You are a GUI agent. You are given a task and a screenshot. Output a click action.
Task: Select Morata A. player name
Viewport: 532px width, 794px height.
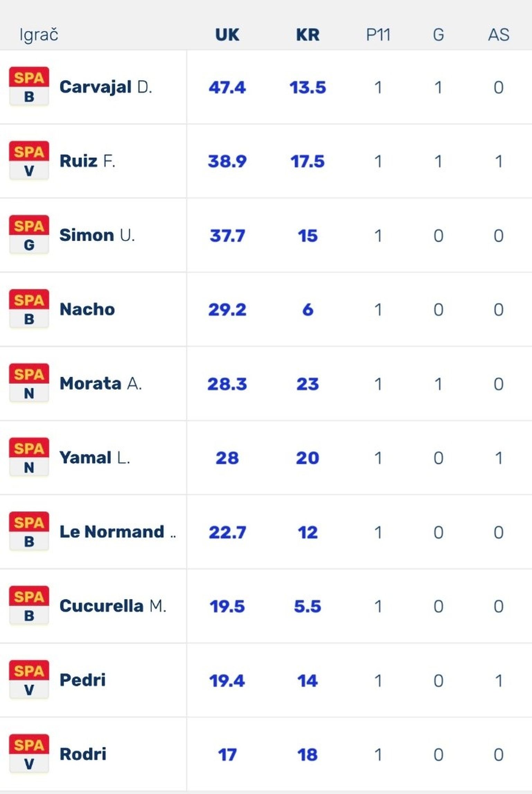tap(100, 383)
